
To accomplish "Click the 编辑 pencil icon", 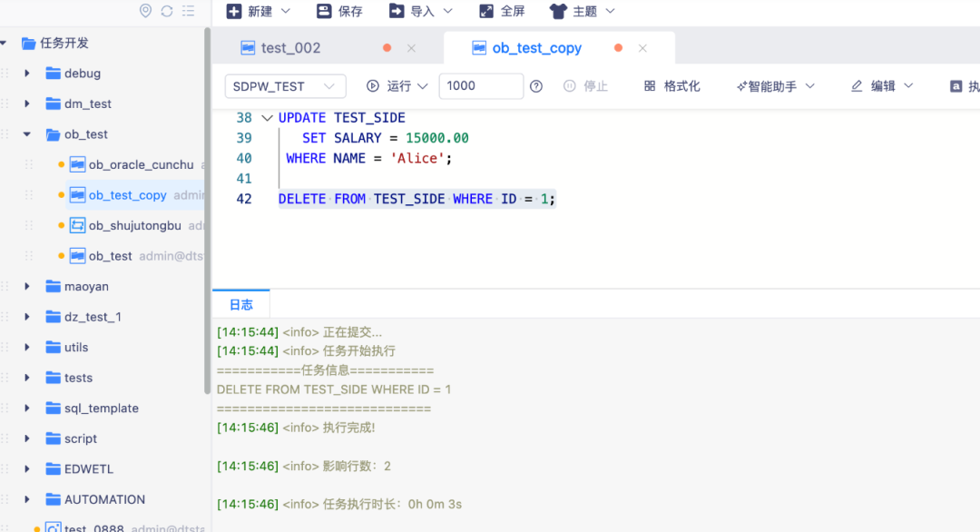I will click(857, 86).
